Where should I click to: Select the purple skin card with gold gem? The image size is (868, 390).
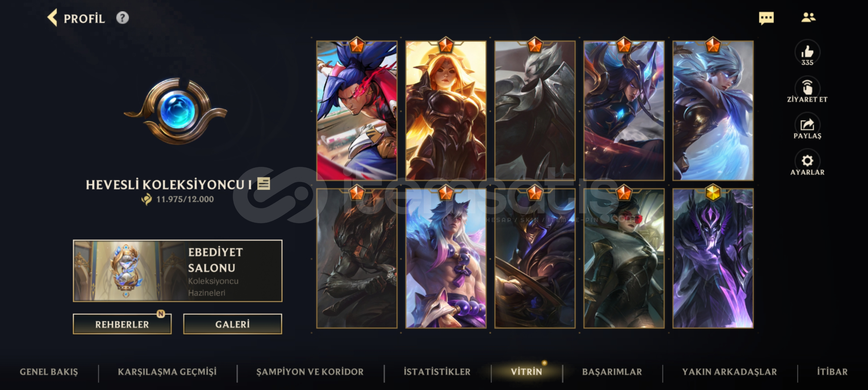coord(713,258)
